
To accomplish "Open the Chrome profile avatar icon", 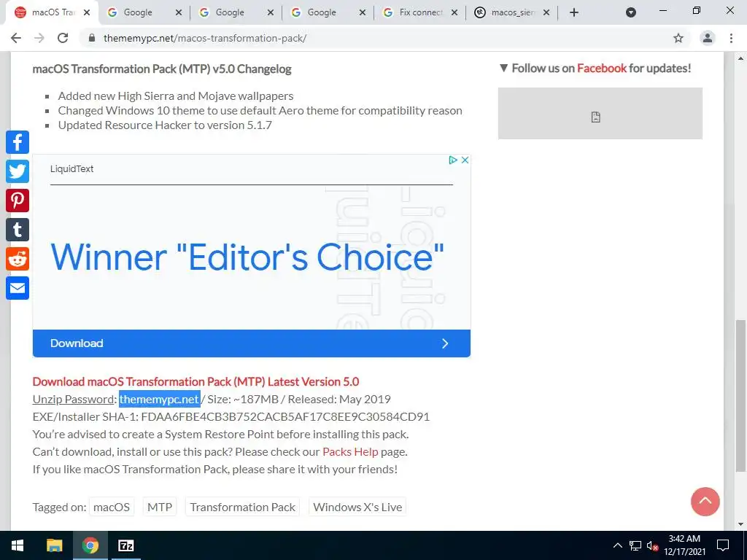I will pyautogui.click(x=708, y=38).
